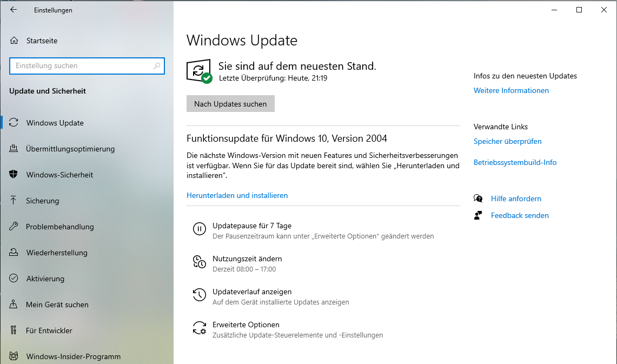Click the Feedback senden person icon

[x=478, y=215]
